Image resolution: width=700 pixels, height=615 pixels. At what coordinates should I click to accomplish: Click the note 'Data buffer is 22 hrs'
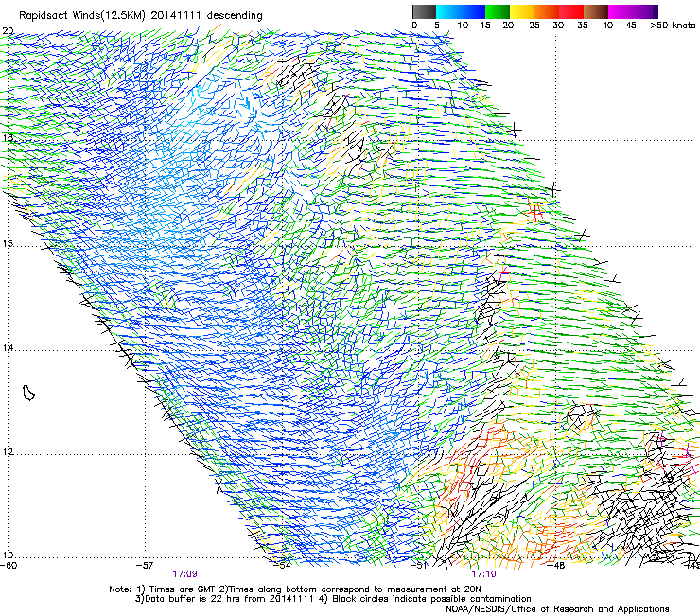point(193,599)
